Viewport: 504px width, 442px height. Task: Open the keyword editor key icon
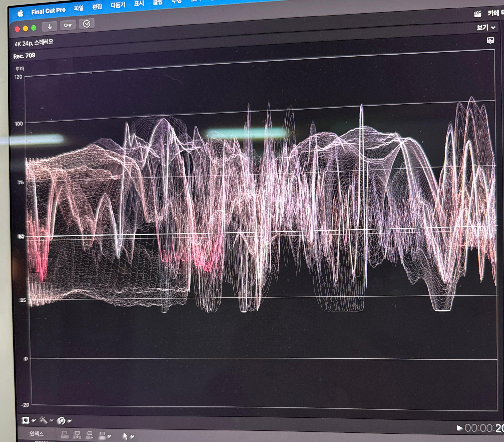pyautogui.click(x=68, y=25)
